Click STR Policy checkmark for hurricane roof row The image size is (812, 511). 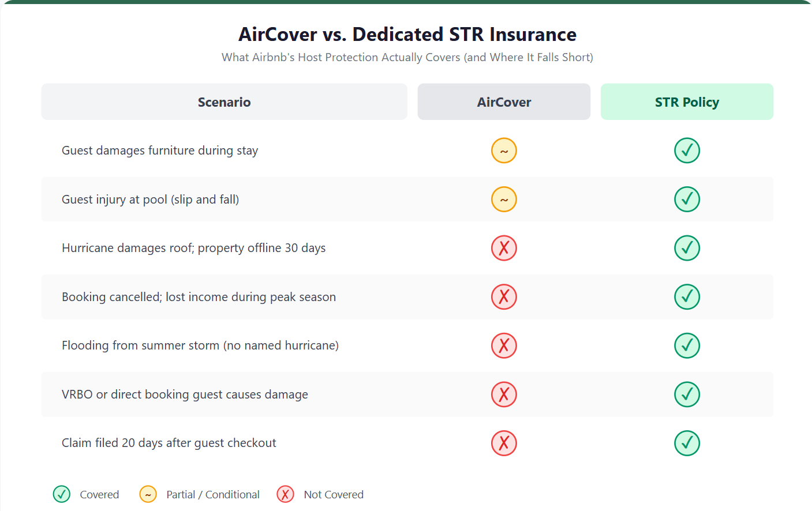point(687,248)
